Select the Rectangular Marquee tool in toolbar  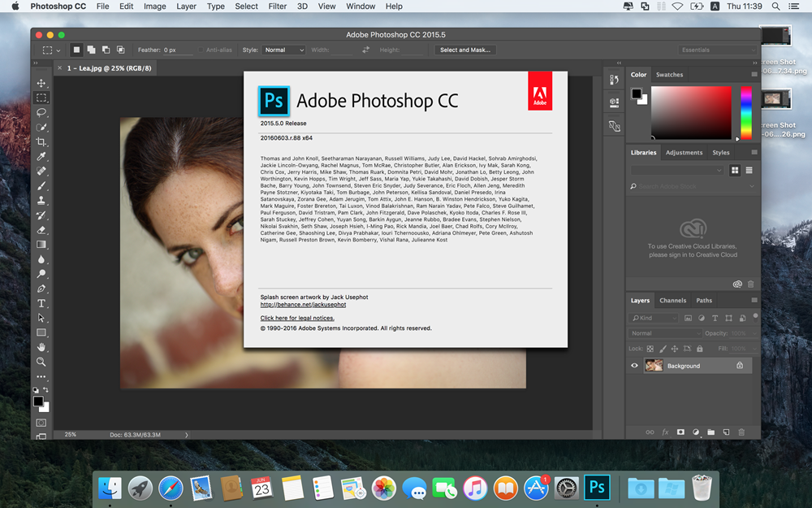pos(41,98)
